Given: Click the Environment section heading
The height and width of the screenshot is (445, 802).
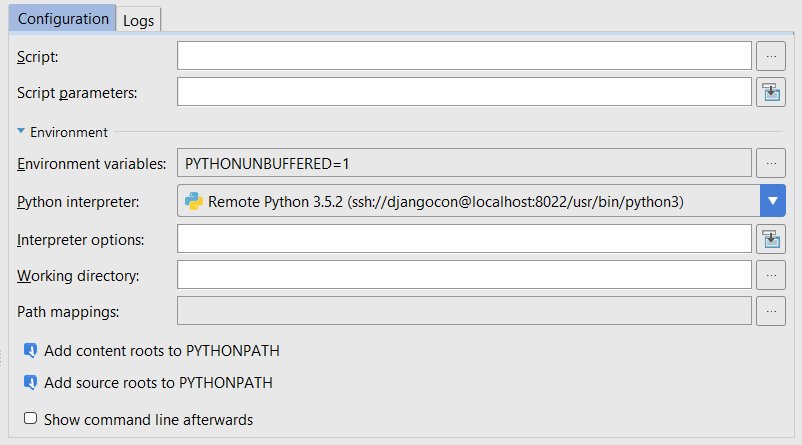Looking at the screenshot, I should 69,132.
